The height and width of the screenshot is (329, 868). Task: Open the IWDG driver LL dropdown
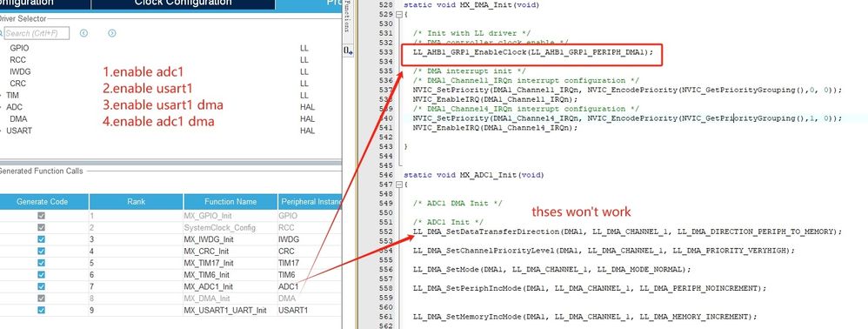point(304,71)
